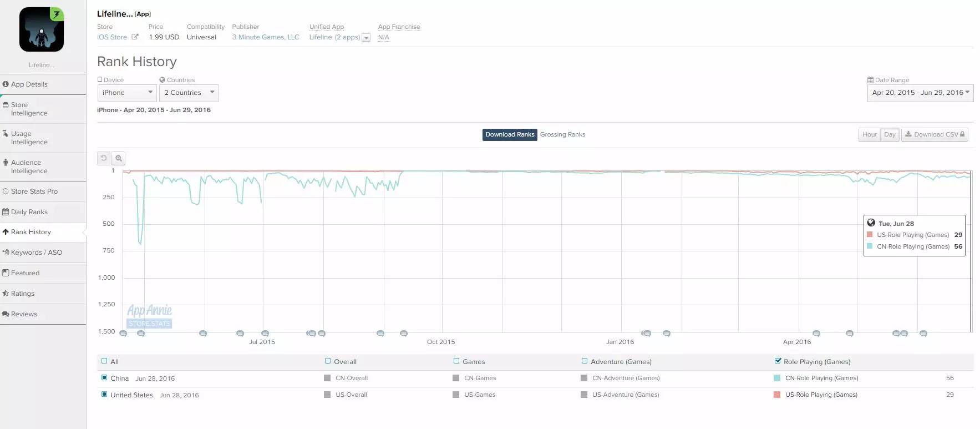Click the 'iPhone - Apr 20, 2015 - Jun 29, 2016' subtitle

(154, 110)
